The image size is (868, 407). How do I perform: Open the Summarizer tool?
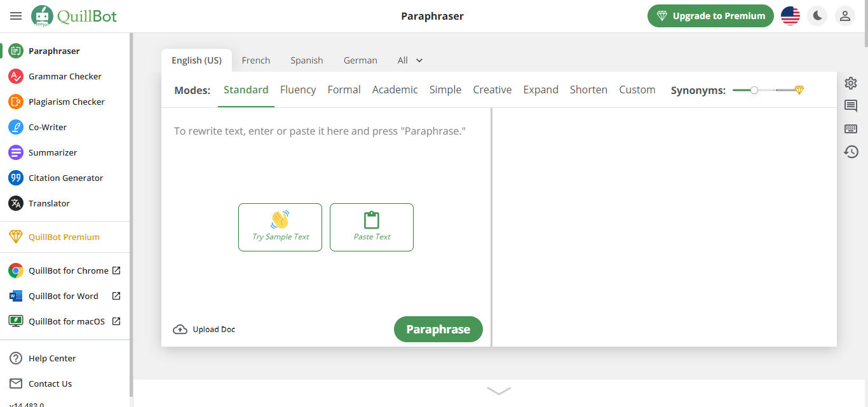pos(65,152)
